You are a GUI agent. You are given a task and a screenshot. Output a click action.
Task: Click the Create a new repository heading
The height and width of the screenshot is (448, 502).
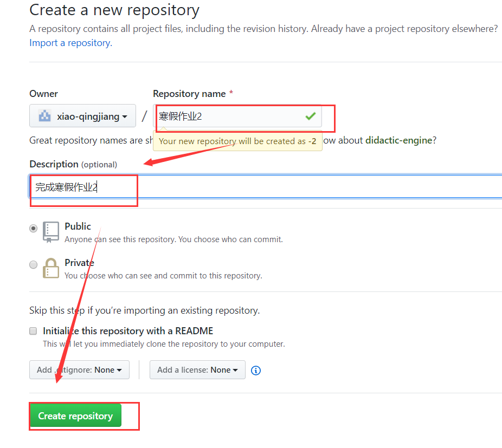pyautogui.click(x=114, y=10)
